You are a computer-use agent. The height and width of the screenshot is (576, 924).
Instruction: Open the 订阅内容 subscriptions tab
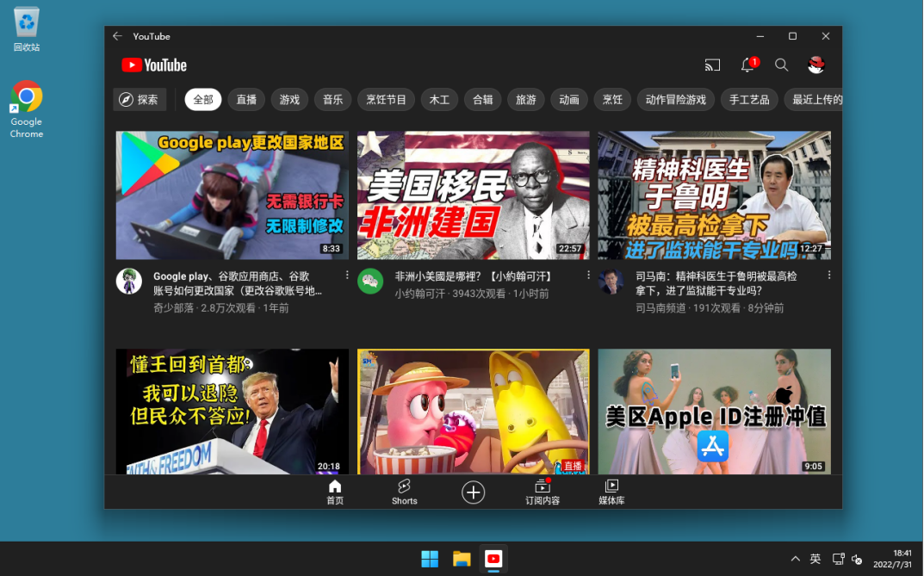tap(543, 492)
